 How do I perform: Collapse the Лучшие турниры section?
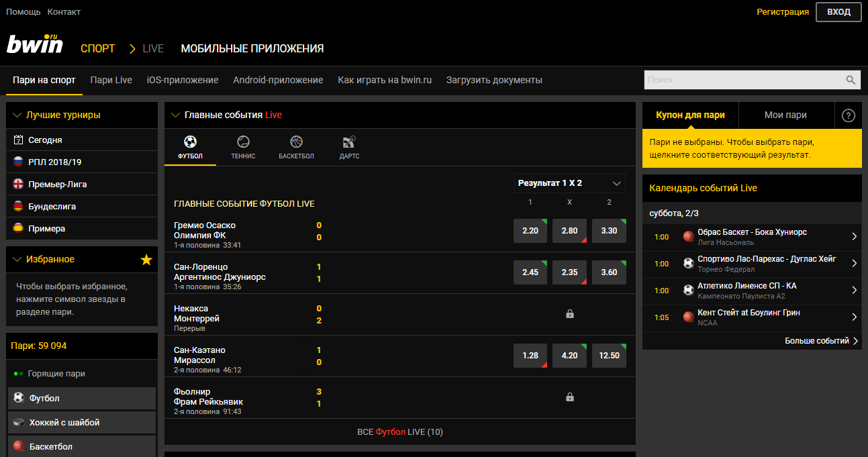pos(17,115)
